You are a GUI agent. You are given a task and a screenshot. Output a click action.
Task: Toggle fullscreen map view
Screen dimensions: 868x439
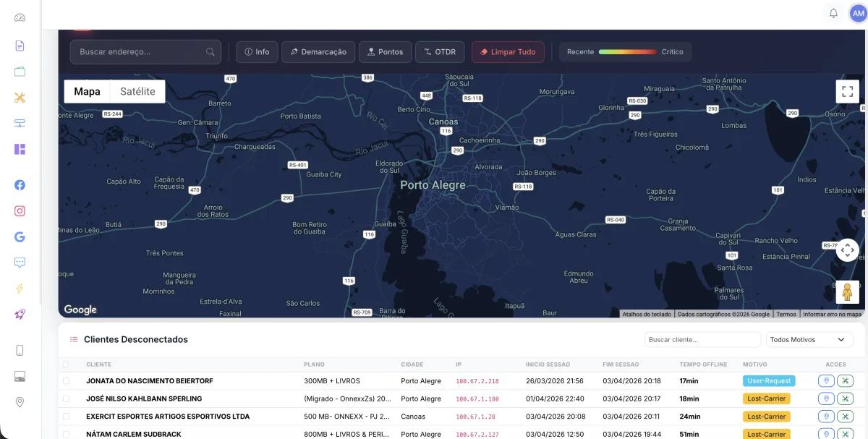click(848, 91)
